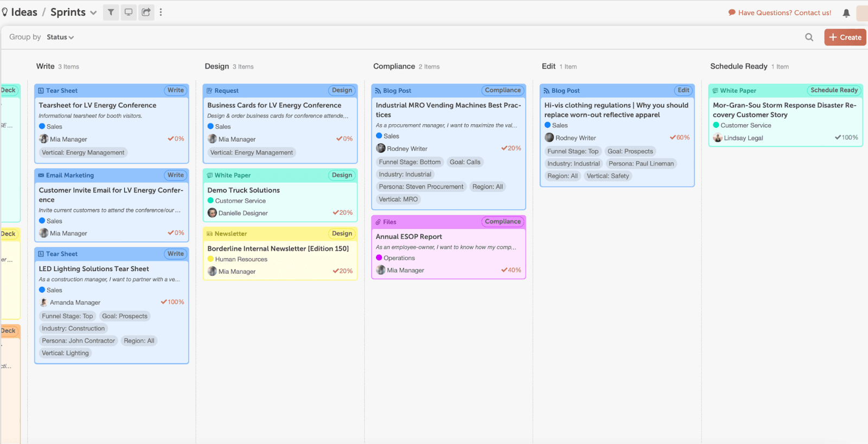Open the three-dot more options menu
Viewport: 868px width, 444px height.
tap(161, 12)
